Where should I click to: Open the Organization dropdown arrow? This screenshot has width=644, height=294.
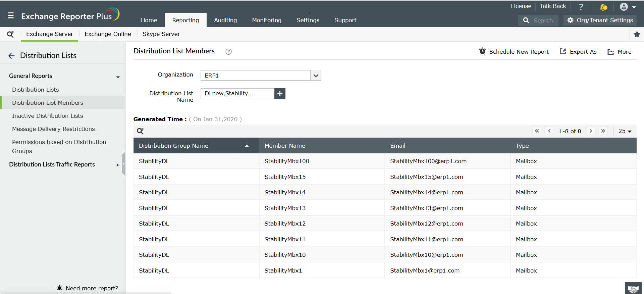pyautogui.click(x=316, y=76)
